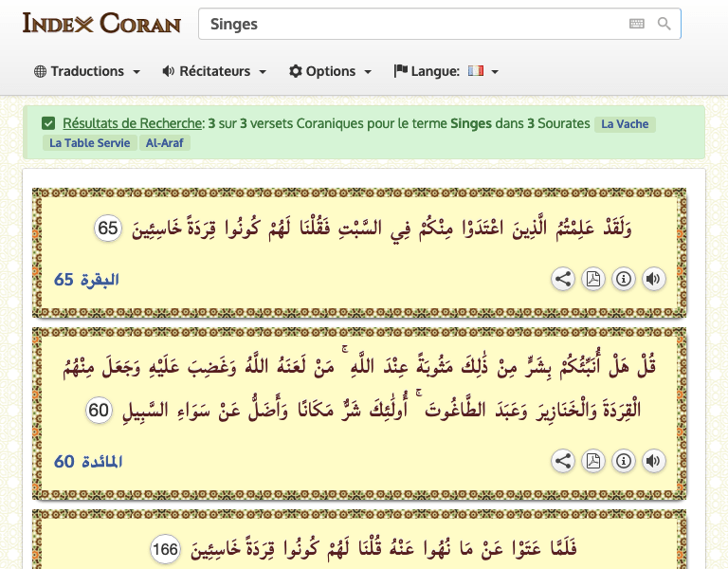
Task: Share verse 60 of Al-Maida
Action: click(563, 461)
